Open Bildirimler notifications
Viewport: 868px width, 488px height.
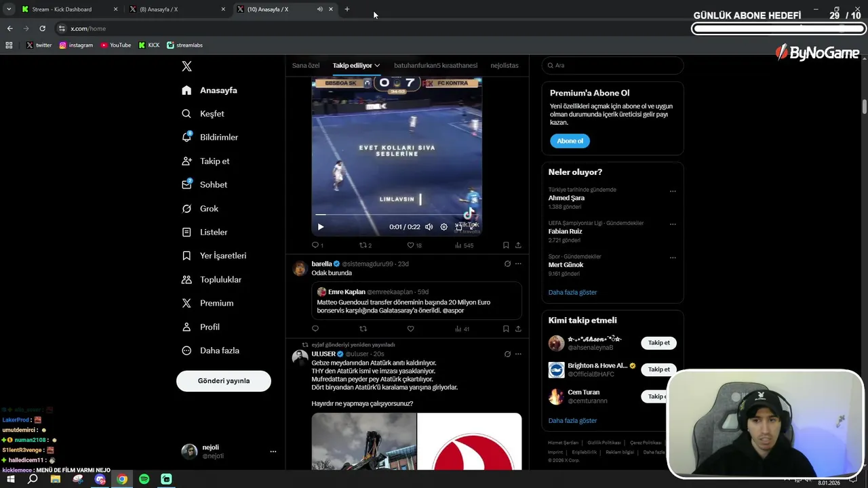coord(210,137)
